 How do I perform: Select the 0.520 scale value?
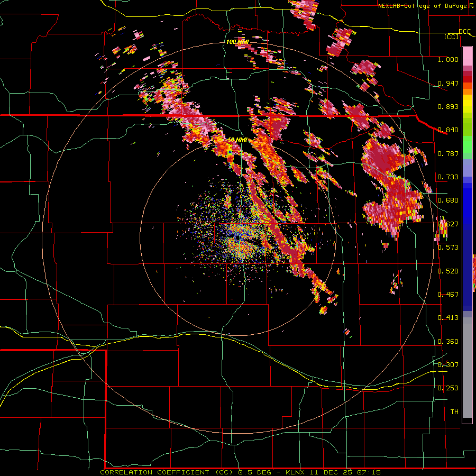[x=448, y=271]
